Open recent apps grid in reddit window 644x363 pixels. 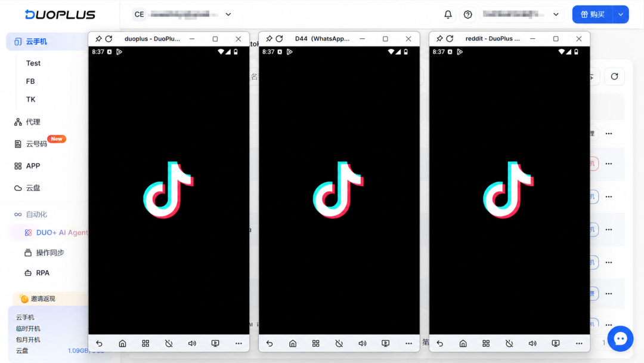(x=486, y=343)
